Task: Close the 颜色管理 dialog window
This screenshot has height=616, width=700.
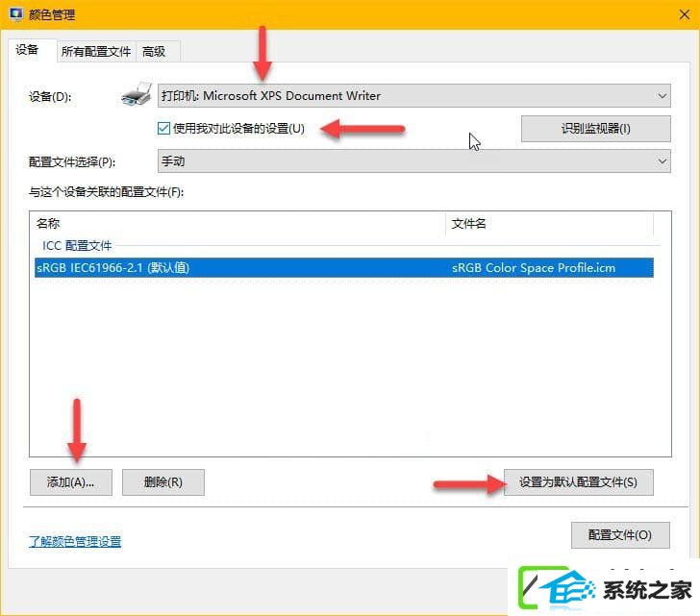Action: click(684, 14)
